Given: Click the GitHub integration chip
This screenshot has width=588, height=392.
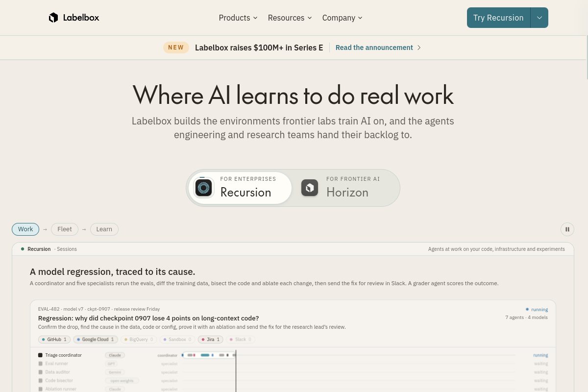Looking at the screenshot, I should click(x=54, y=339).
